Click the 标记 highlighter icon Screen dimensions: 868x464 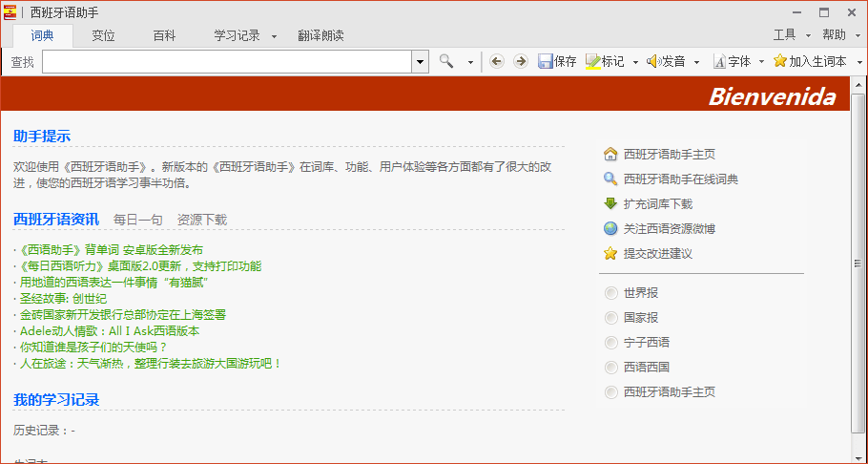(592, 61)
